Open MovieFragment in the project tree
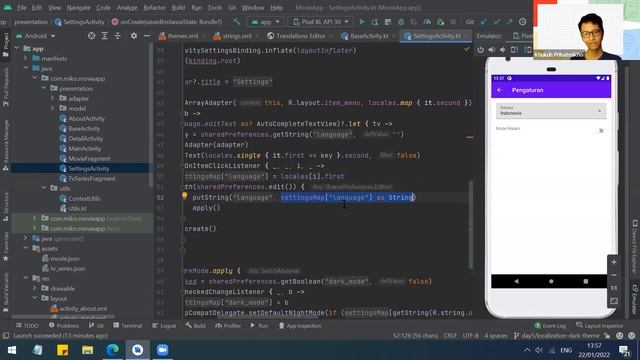The image size is (640, 360). point(89,158)
